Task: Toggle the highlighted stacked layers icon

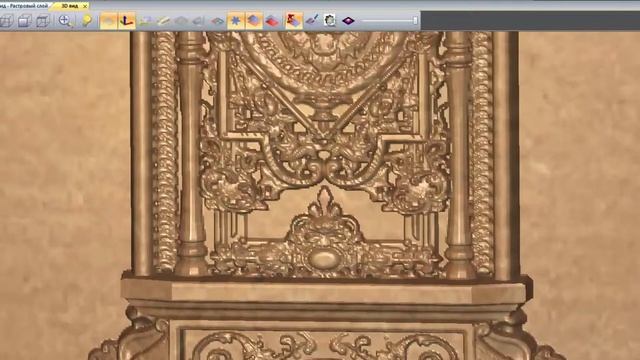Action: (x=254, y=21)
